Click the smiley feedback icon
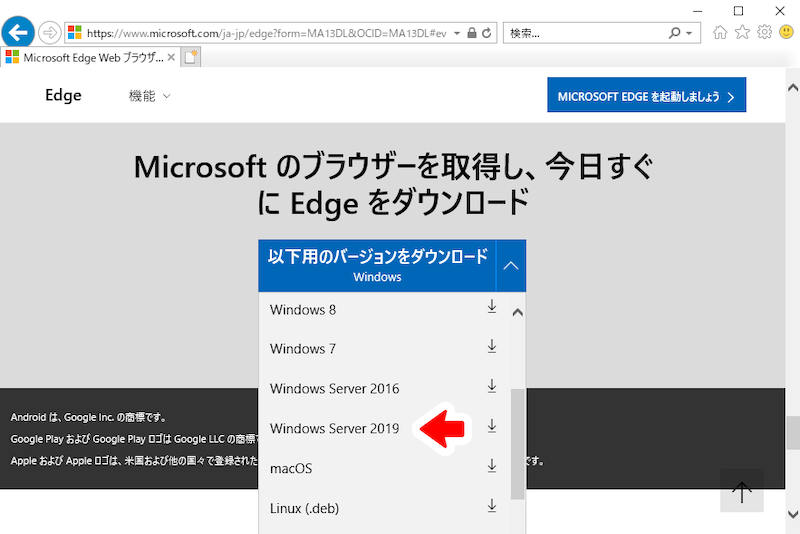 click(786, 32)
